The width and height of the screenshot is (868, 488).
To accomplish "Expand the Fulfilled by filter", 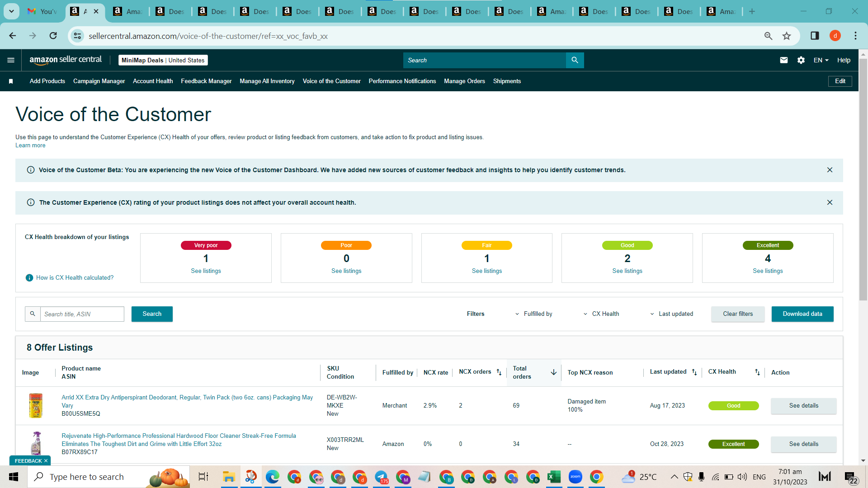I will [x=533, y=314].
